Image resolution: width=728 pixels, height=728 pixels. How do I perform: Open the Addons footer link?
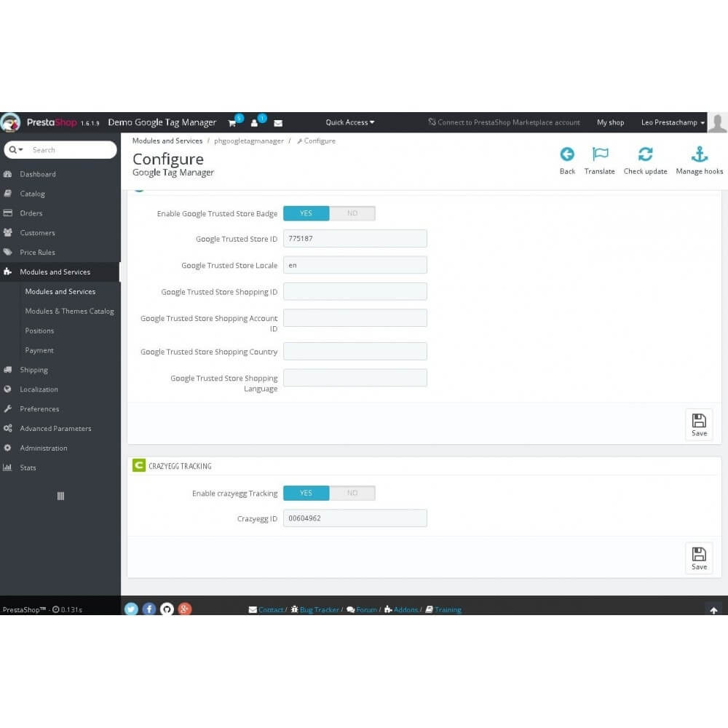(x=405, y=609)
